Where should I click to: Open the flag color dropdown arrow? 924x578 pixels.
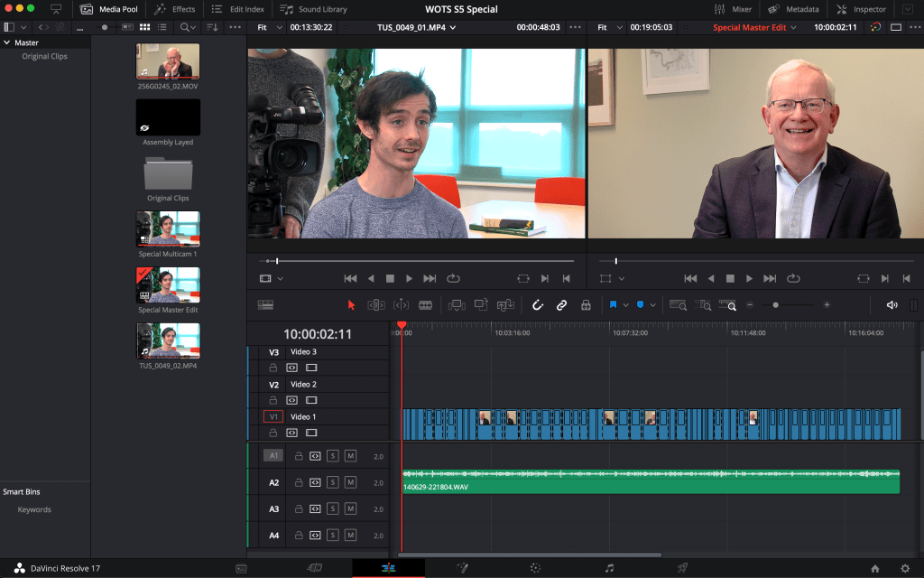pyautogui.click(x=624, y=305)
